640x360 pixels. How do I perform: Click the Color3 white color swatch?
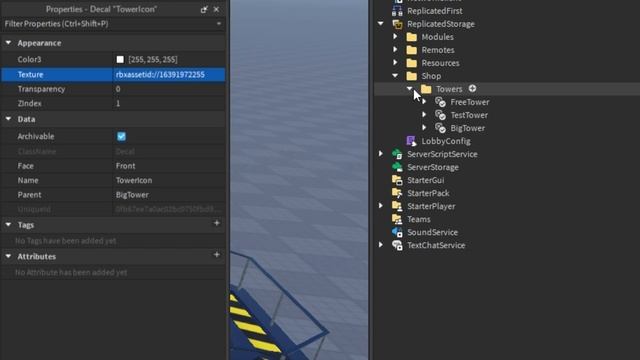click(x=120, y=60)
